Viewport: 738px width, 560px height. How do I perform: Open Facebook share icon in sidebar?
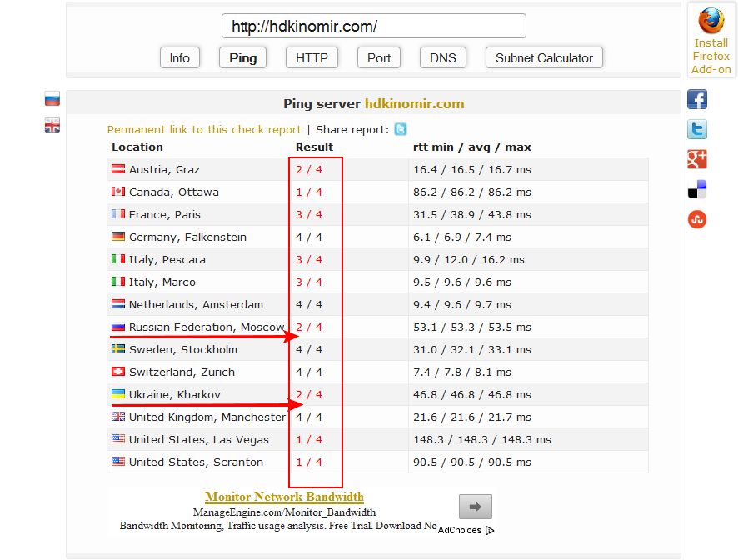pyautogui.click(x=697, y=99)
